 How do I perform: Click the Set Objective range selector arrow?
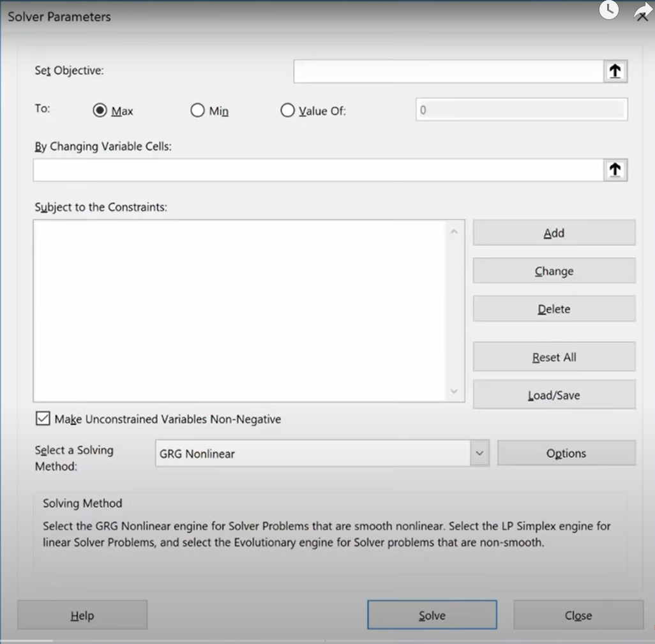(615, 71)
